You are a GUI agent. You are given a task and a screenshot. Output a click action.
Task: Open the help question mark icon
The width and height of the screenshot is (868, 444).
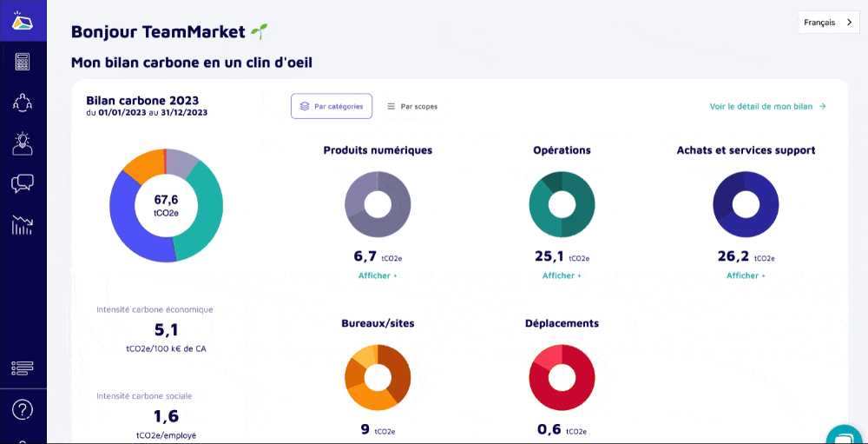click(23, 409)
